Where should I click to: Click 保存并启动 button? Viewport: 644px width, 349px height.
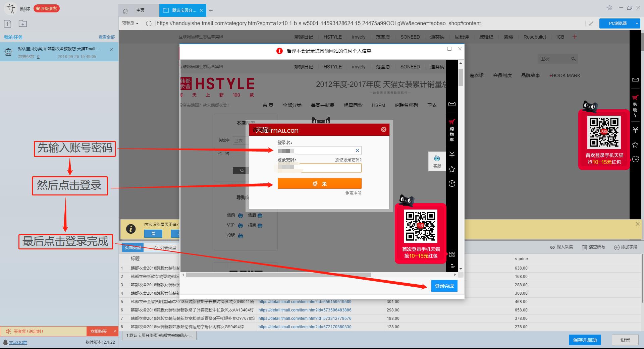pos(585,340)
